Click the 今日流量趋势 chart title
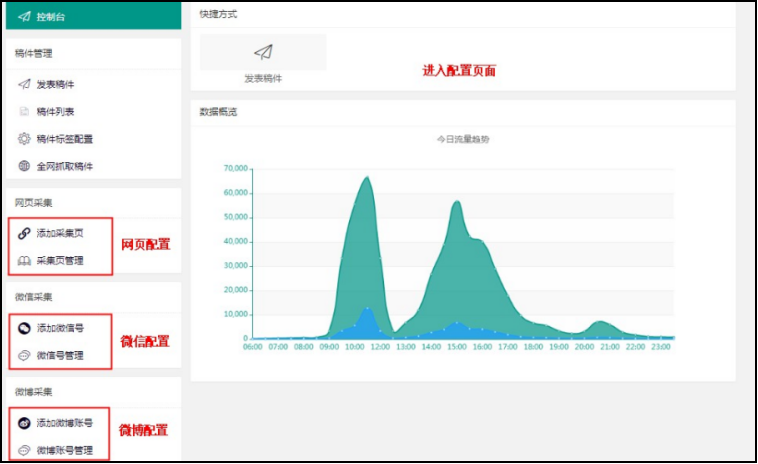Image resolution: width=758 pixels, height=464 pixels. (x=463, y=139)
